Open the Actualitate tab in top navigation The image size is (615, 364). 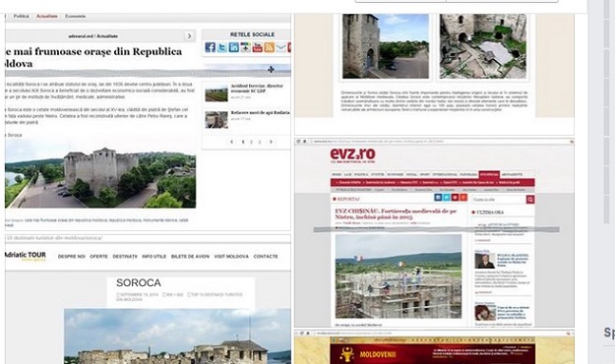click(46, 16)
